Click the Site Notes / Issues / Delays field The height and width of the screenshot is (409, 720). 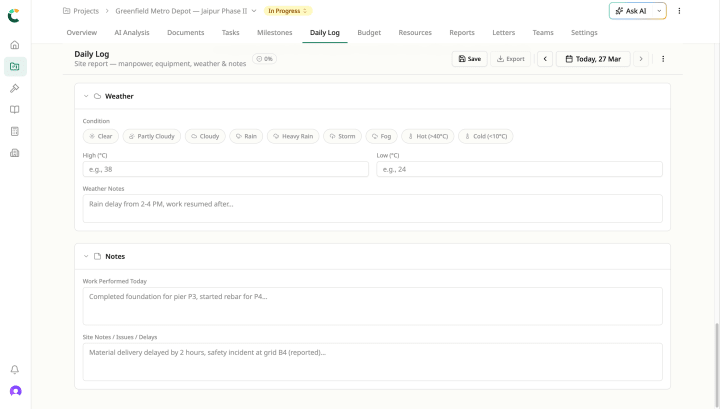click(x=372, y=362)
